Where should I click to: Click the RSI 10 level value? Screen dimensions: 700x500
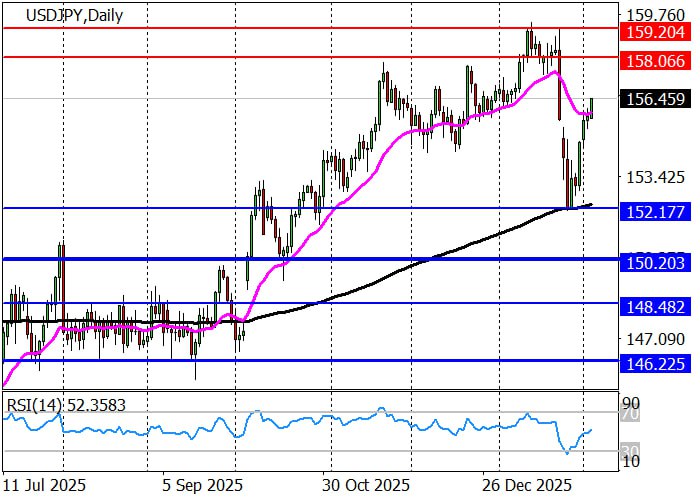click(632, 461)
